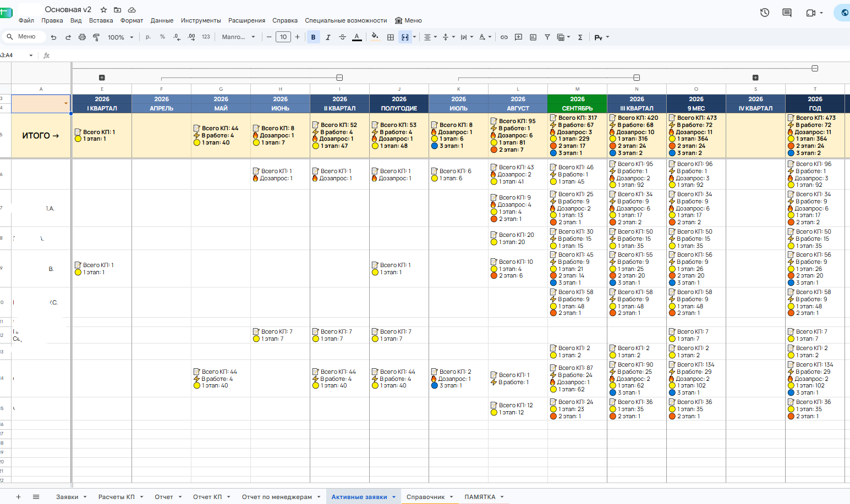Screen dimensions: 850x504
Task: Show all comments panel
Action: tap(787, 13)
